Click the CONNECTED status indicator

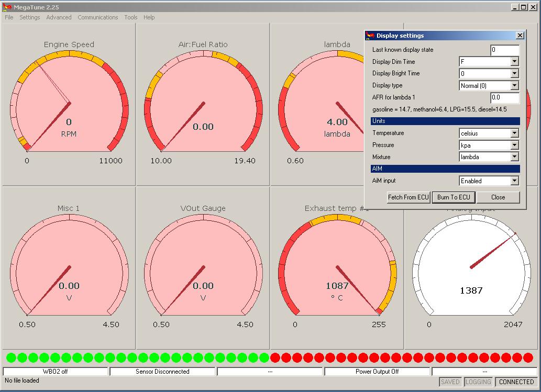(516, 382)
